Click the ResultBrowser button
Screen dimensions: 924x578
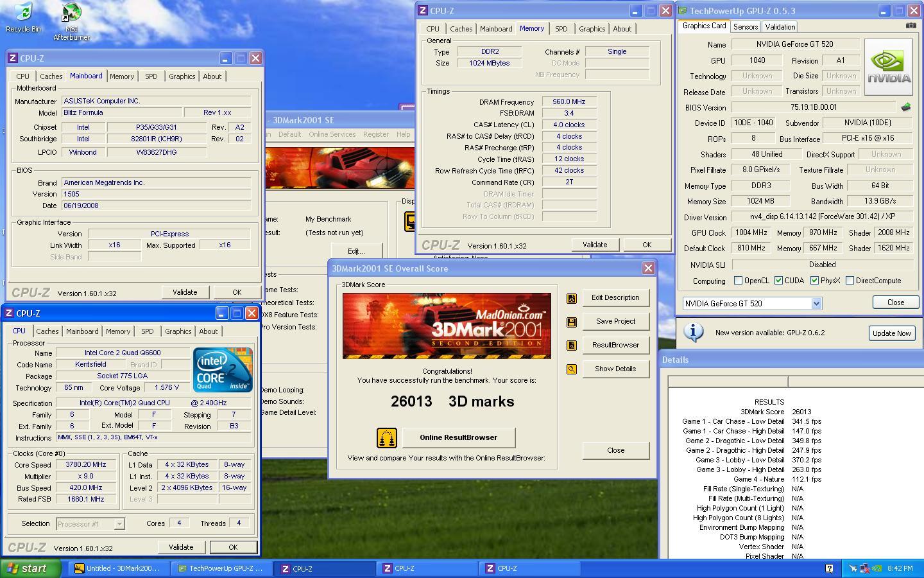click(x=615, y=346)
